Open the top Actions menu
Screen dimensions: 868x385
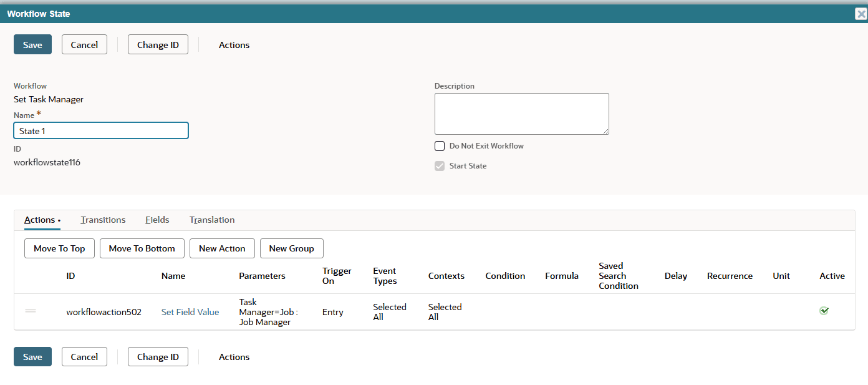coord(234,45)
